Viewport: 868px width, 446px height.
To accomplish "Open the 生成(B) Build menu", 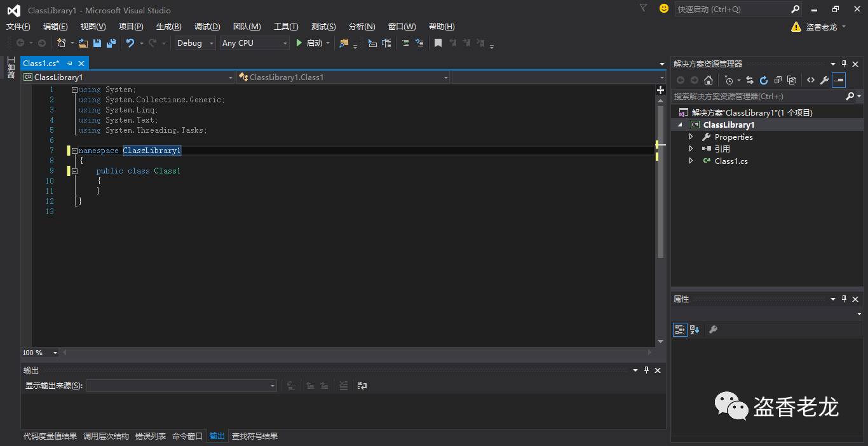I will tap(168, 27).
